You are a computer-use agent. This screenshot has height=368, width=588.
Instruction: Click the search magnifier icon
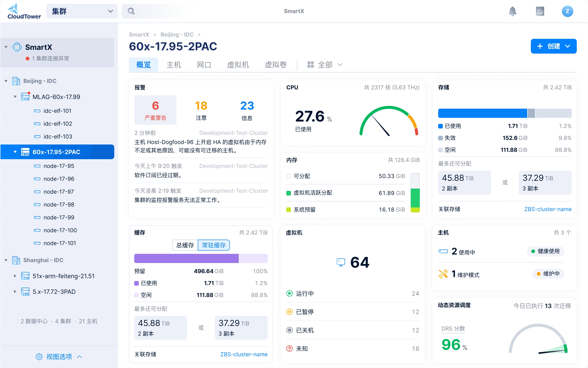point(131,11)
